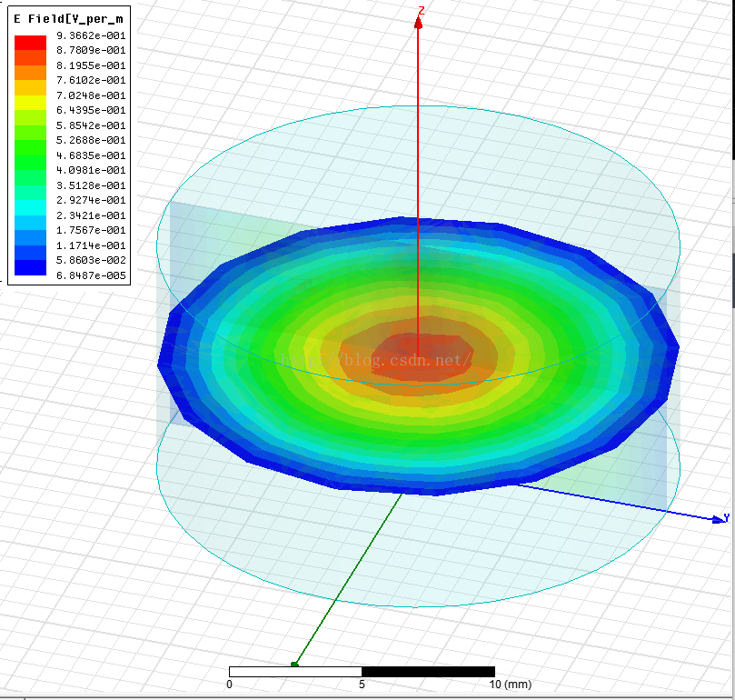
Task: Select legend value 8.1955e-001
Action: [91, 65]
